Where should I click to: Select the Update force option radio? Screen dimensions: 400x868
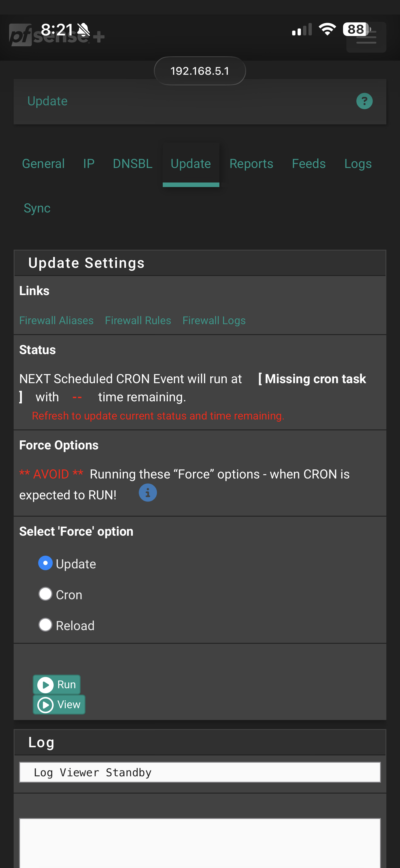(x=45, y=563)
